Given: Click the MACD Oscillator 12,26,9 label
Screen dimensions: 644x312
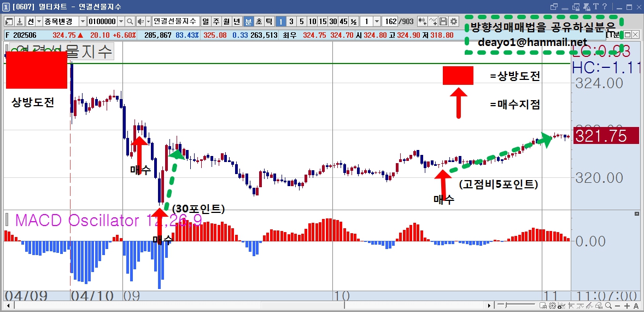Looking at the screenshot, I should point(108,221).
